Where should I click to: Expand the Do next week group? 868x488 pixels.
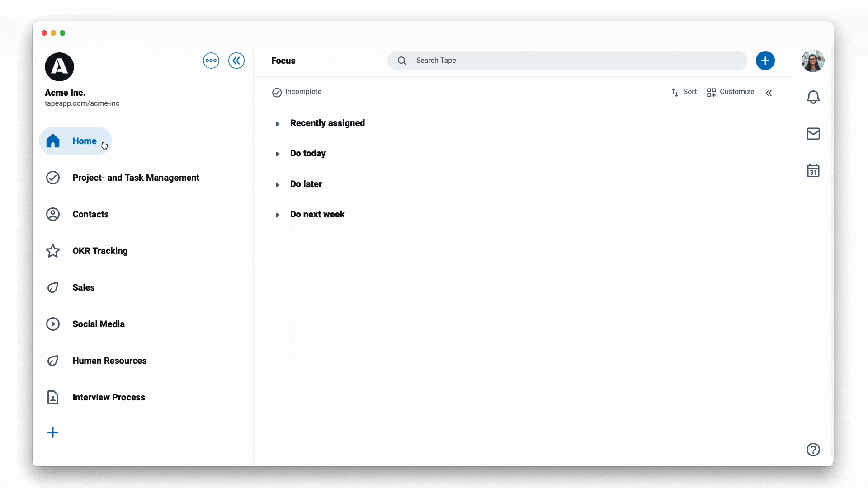point(278,215)
